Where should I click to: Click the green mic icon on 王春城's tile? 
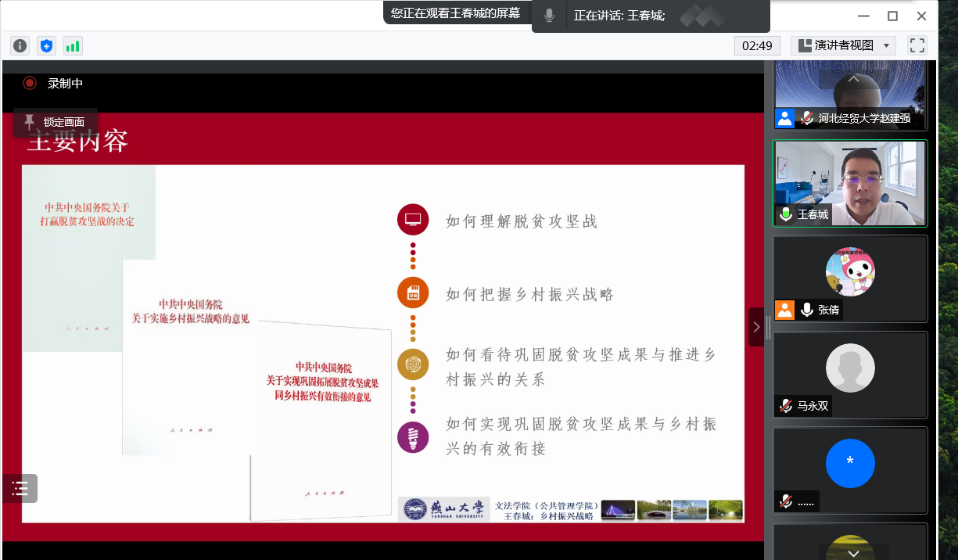(785, 214)
